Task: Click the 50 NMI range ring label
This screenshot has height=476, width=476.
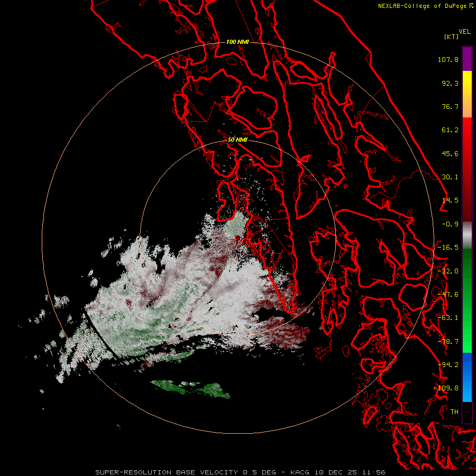Action: pos(237,140)
